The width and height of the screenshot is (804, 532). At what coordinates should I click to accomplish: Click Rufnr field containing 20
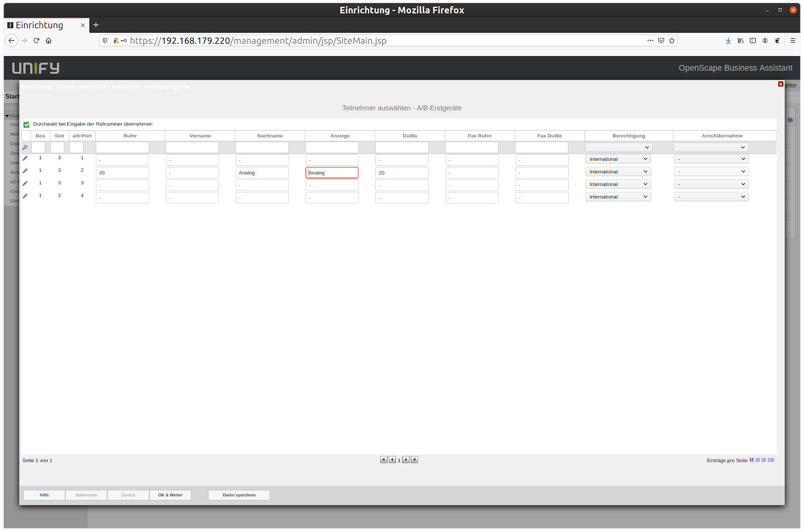click(x=123, y=172)
